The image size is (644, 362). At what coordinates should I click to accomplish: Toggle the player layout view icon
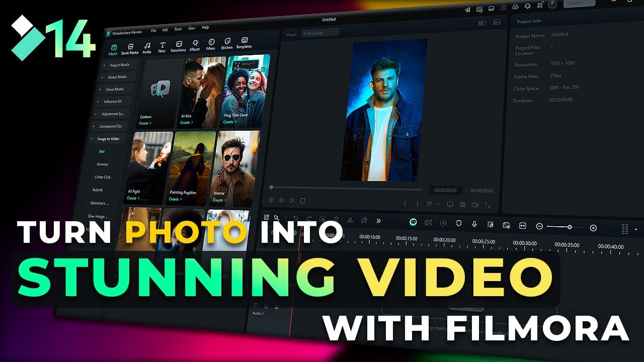(482, 23)
